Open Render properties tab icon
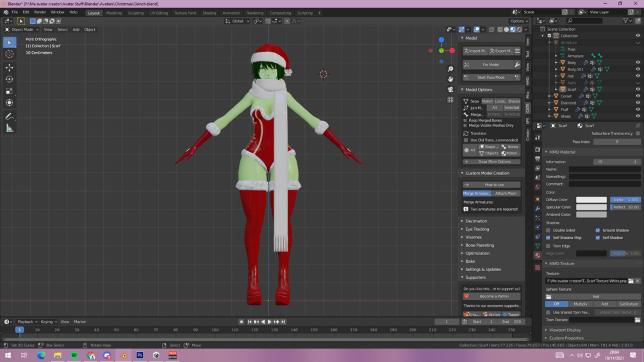This screenshot has width=644, height=362. click(x=538, y=149)
